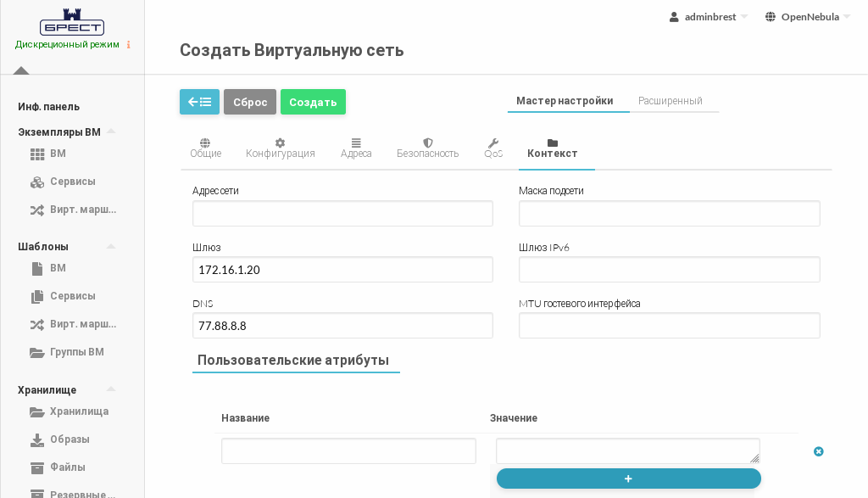Focus the Название attribute name field
This screenshot has width=868, height=498.
(348, 451)
